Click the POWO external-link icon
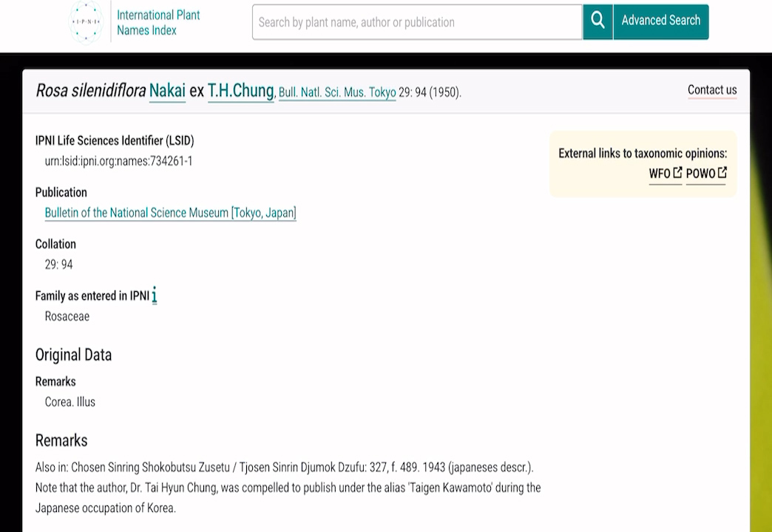This screenshot has width=772, height=532. pos(722,172)
